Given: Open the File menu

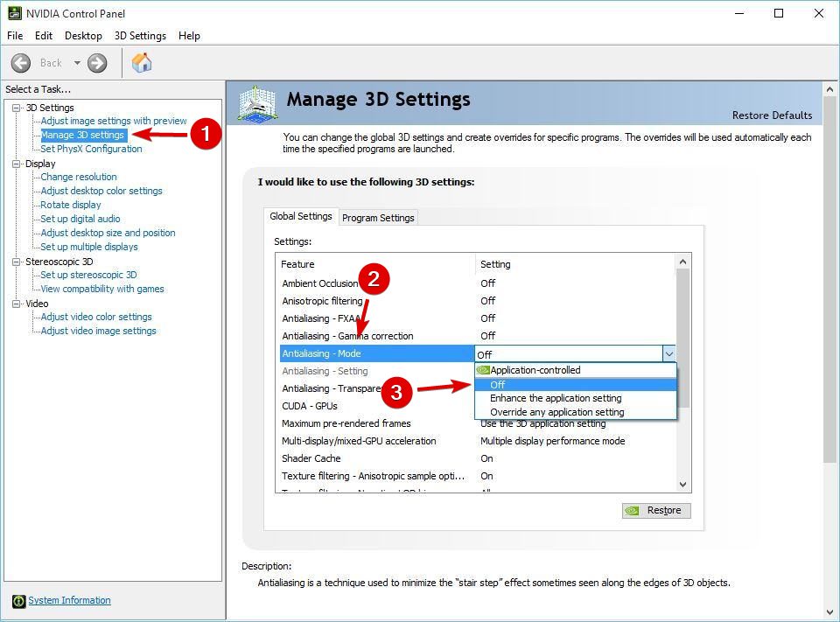Looking at the screenshot, I should [x=15, y=36].
